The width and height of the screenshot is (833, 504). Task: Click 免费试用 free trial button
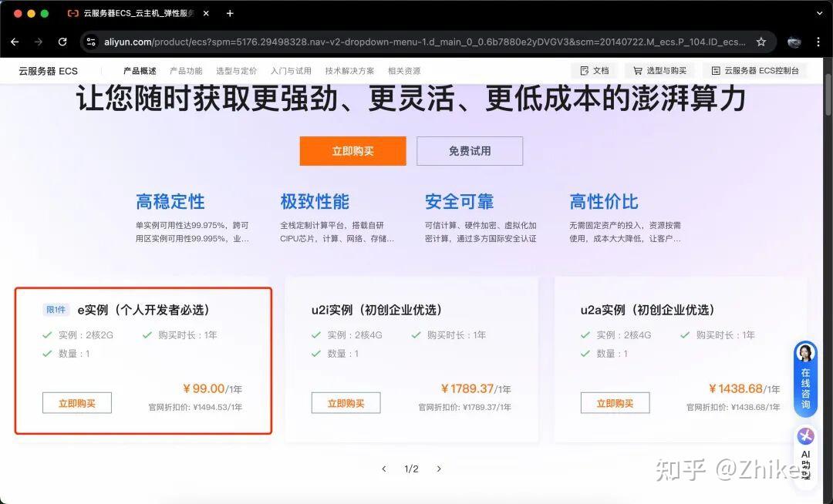click(x=469, y=151)
